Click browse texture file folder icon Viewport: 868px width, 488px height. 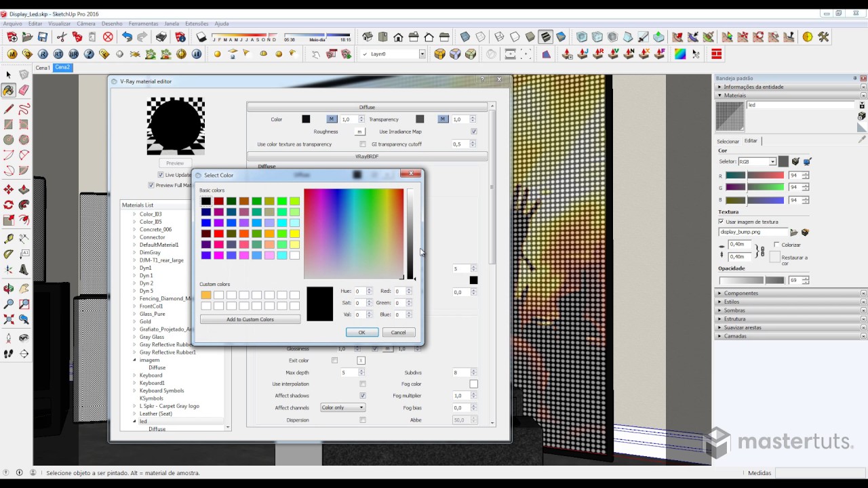click(794, 232)
